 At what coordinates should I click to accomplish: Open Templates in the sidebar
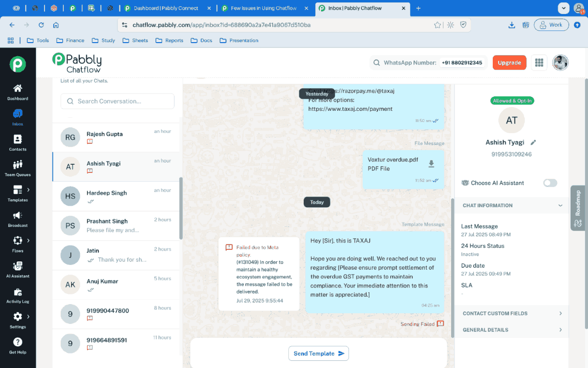point(17,194)
